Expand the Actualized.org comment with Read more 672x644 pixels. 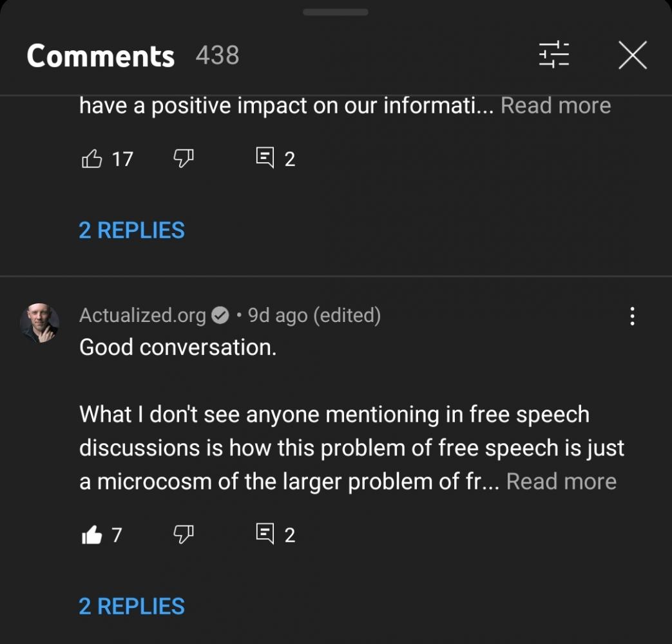pos(561,481)
